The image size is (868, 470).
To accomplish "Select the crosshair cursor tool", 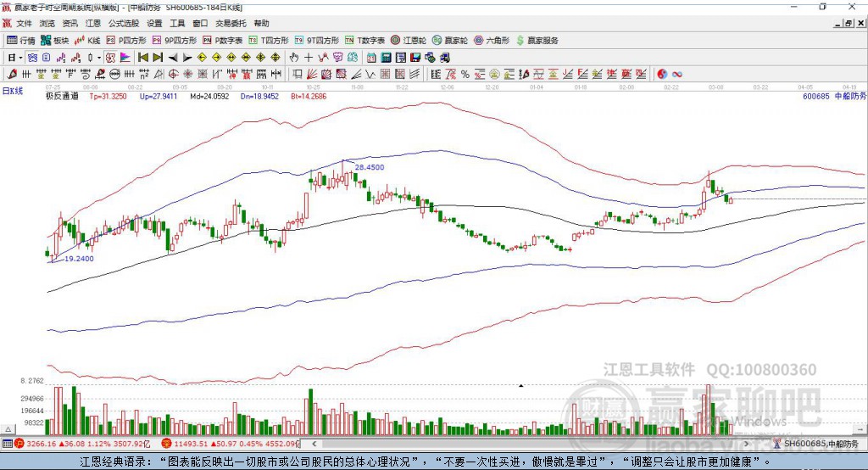I will click(x=309, y=58).
